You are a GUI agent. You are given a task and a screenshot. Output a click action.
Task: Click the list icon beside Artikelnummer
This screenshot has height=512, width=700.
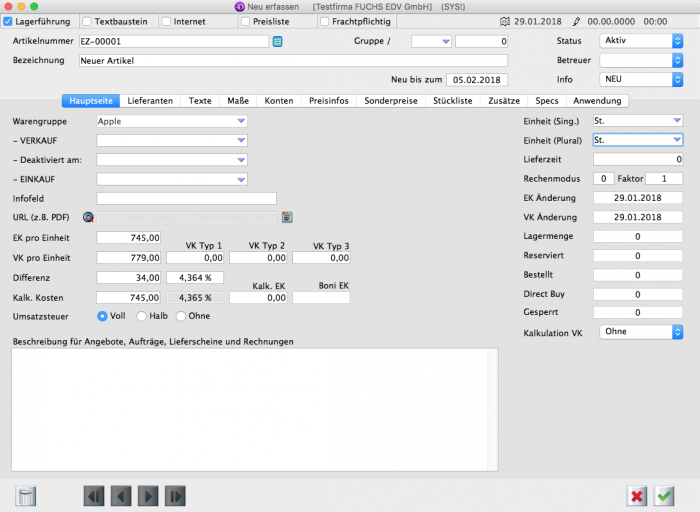click(278, 41)
